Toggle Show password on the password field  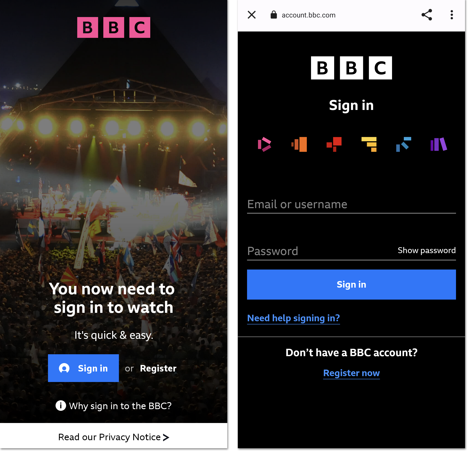(427, 250)
